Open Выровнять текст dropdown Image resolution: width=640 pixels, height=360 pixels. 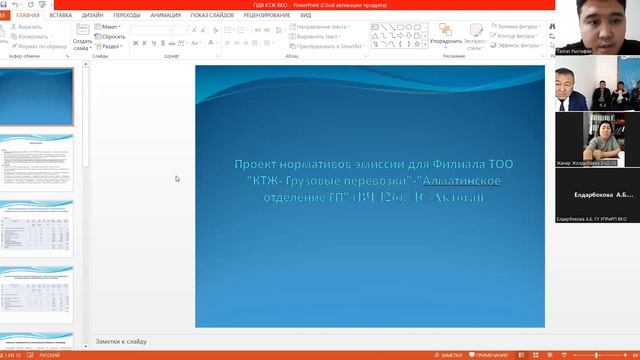pos(315,36)
